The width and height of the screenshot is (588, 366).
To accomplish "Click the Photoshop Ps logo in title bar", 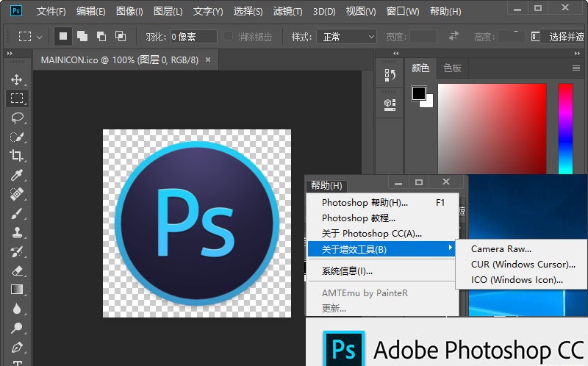I will coord(15,10).
